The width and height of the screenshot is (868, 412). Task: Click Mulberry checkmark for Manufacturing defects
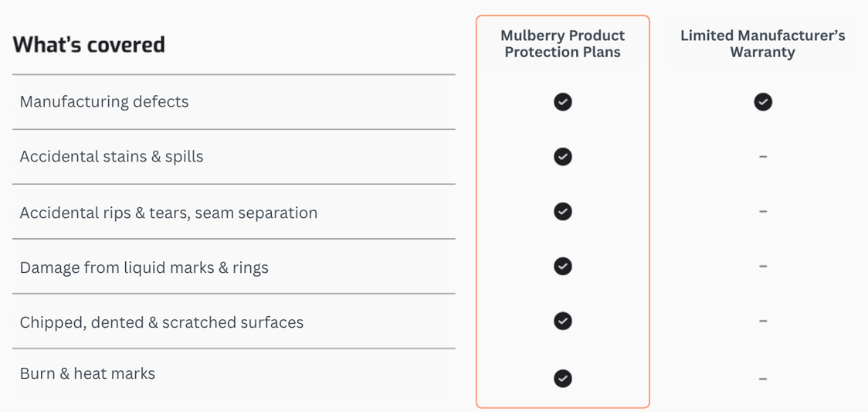click(563, 102)
